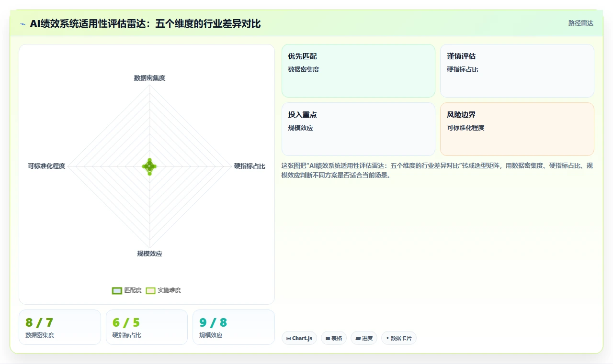Click the icon in the 数据卡片 tag

tap(387, 338)
